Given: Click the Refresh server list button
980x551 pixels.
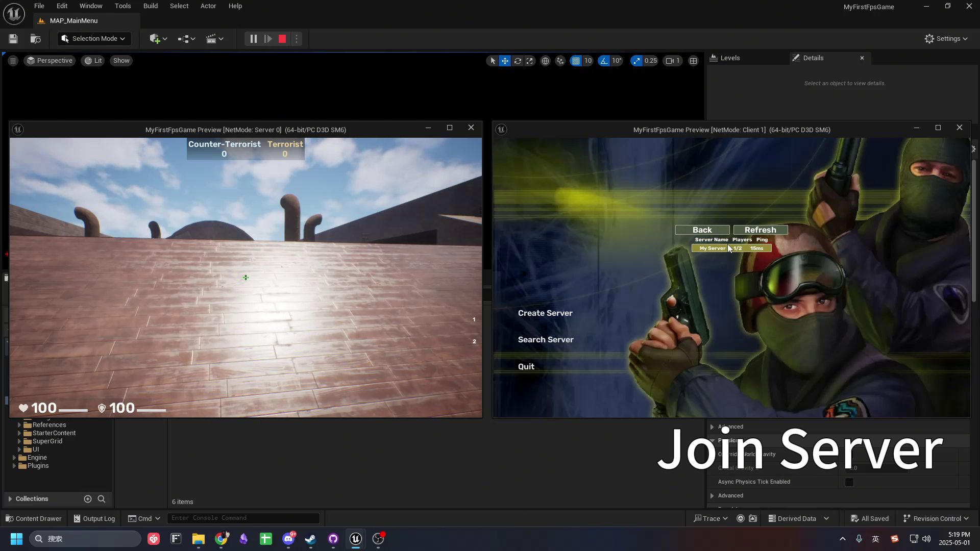Looking at the screenshot, I should coord(760,230).
